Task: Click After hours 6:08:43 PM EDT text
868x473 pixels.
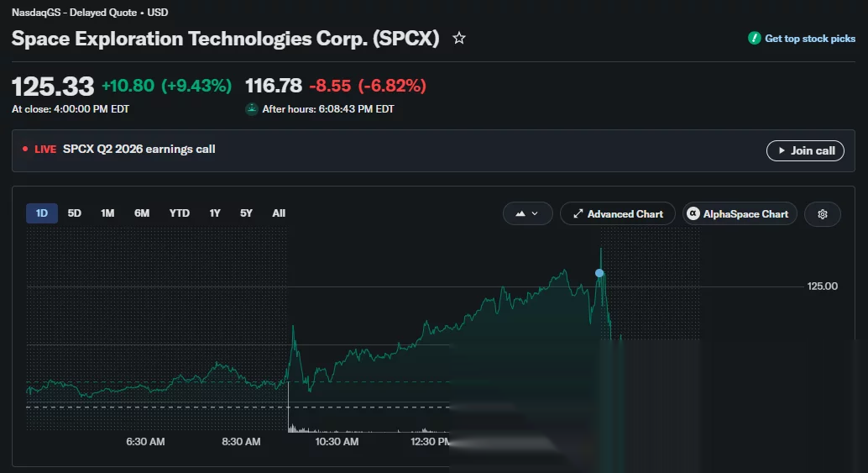Action: click(x=328, y=109)
